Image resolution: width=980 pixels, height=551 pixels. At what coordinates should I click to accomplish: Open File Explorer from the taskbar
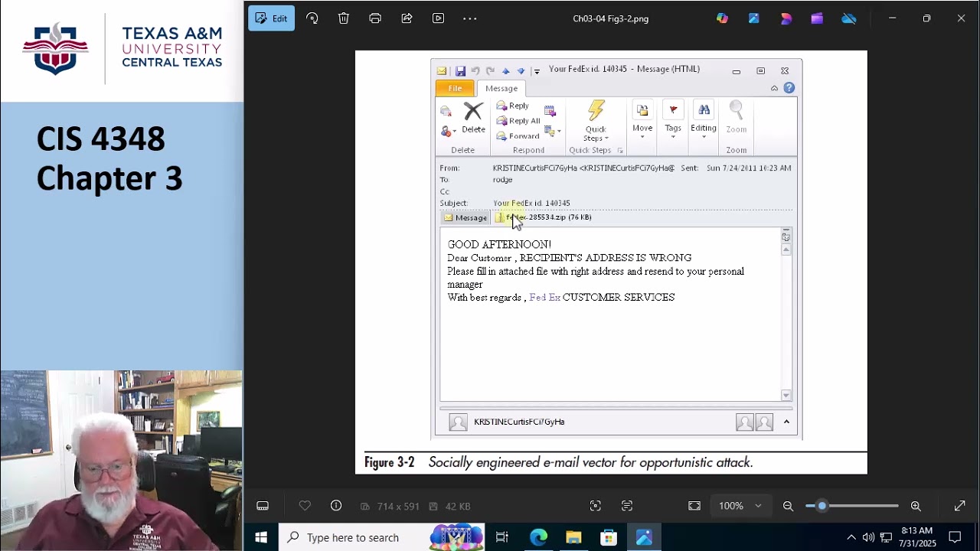(x=573, y=537)
